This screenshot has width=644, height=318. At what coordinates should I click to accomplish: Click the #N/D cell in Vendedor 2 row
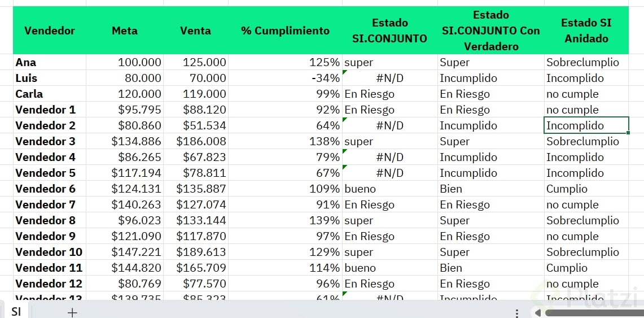[x=389, y=125]
